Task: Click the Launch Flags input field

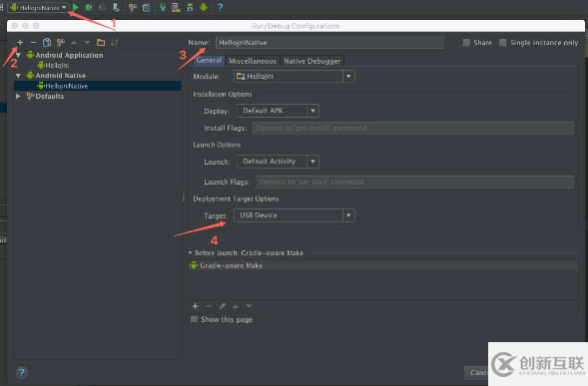Action: (x=414, y=182)
